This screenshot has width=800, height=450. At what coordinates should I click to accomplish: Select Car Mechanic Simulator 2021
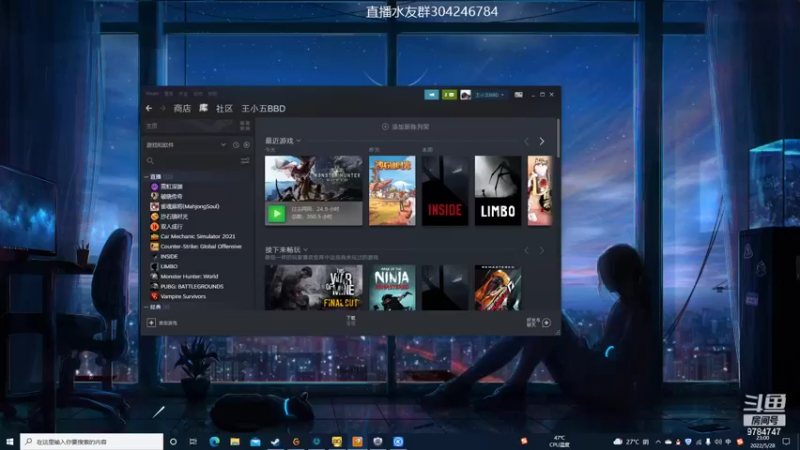click(197, 236)
